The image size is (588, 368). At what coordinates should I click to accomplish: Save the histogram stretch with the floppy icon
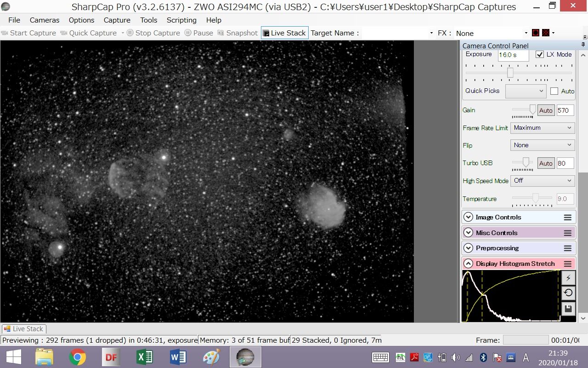(568, 309)
